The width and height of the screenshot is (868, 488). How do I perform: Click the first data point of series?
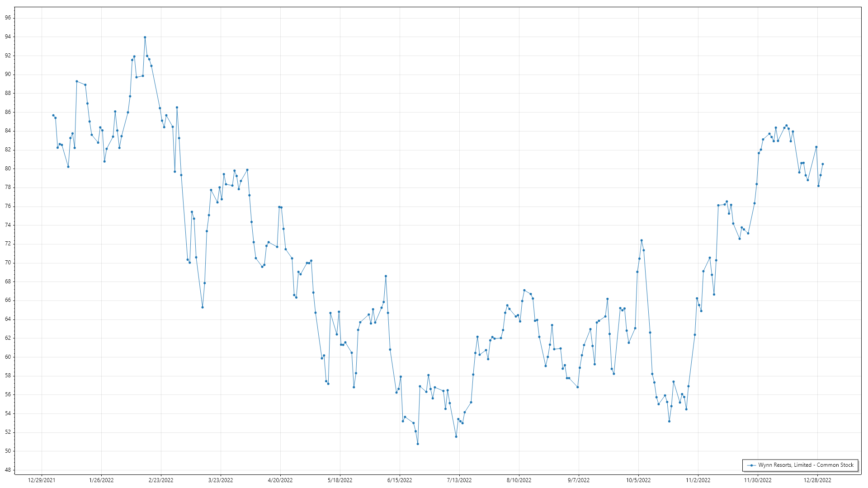(x=53, y=115)
